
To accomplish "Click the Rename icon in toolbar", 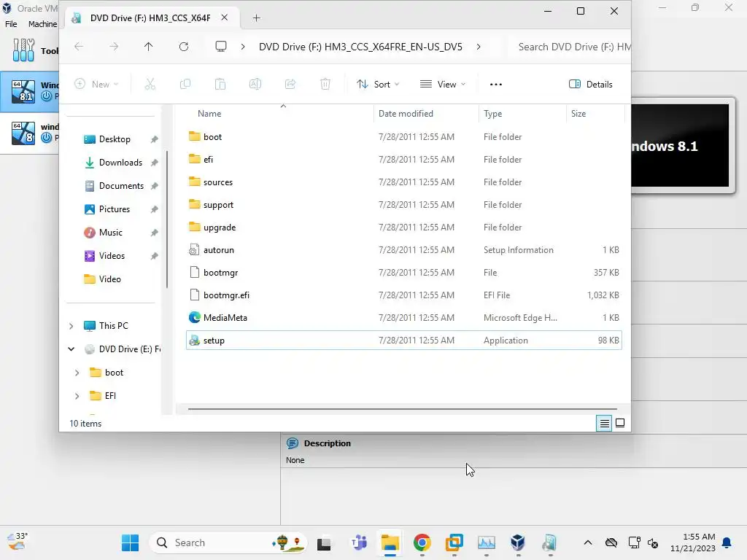I will point(255,85).
